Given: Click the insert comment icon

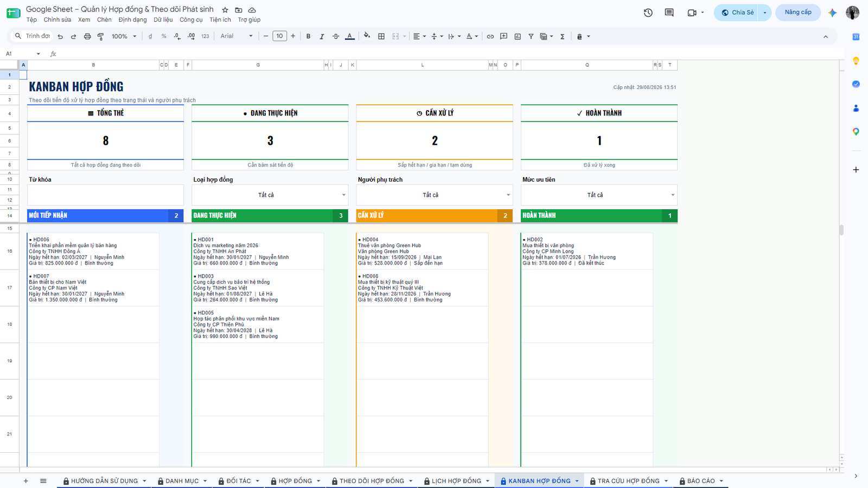Looking at the screenshot, I should coord(503,36).
